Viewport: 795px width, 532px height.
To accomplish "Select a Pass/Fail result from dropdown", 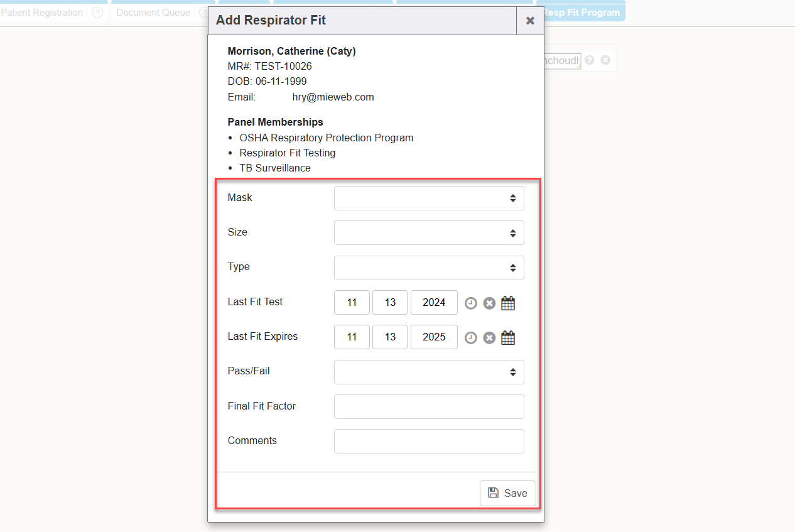I will (429, 372).
